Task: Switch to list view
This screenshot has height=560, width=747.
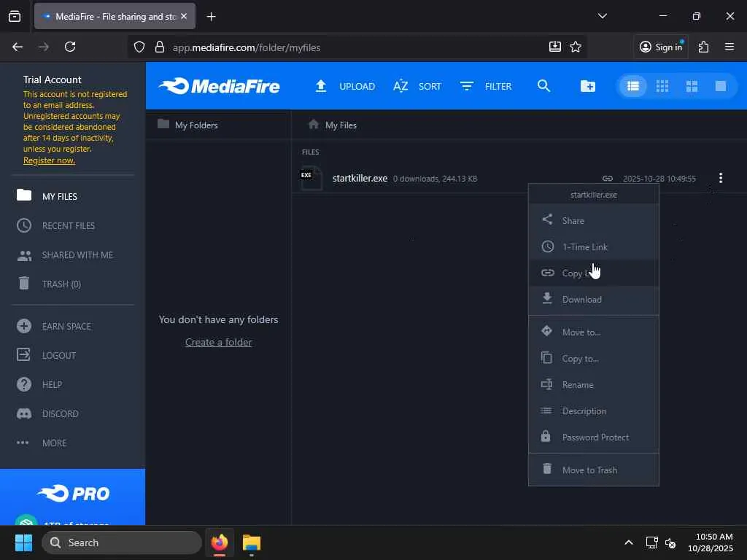Action: (632, 86)
